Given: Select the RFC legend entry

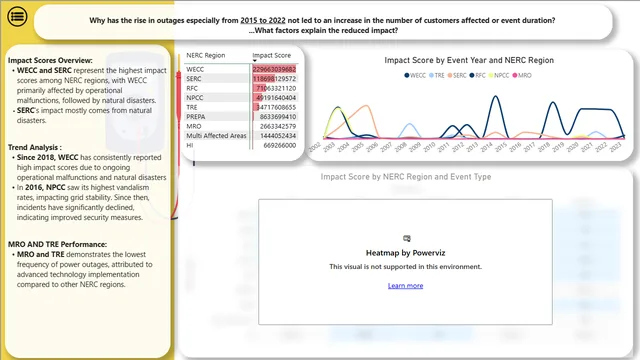Looking at the screenshot, I should [478, 76].
